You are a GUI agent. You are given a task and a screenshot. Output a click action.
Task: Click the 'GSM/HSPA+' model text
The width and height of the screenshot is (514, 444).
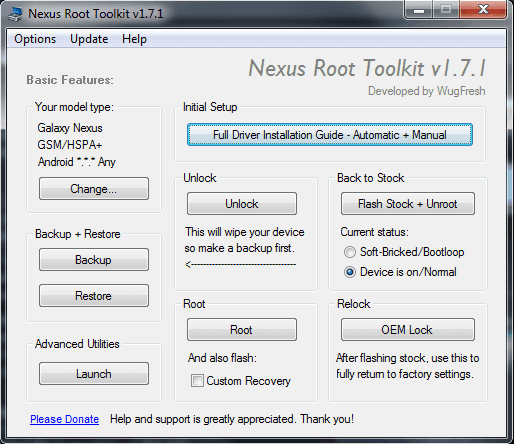[70, 145]
